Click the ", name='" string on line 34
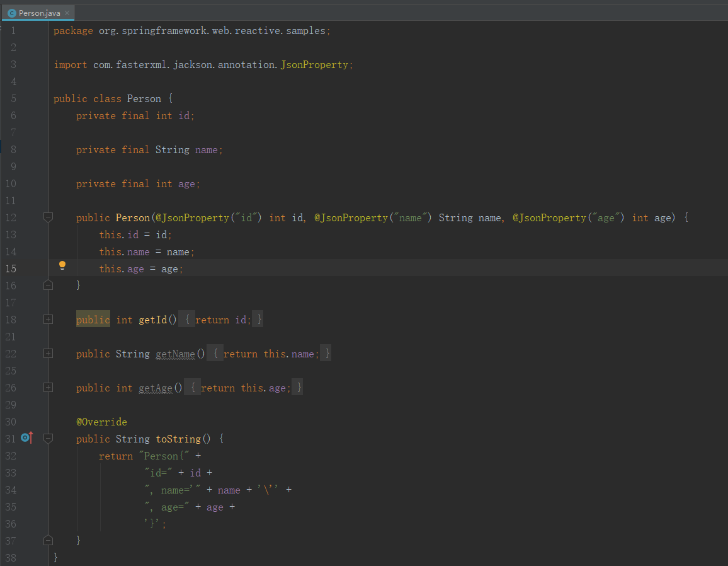728x566 pixels. point(173,490)
